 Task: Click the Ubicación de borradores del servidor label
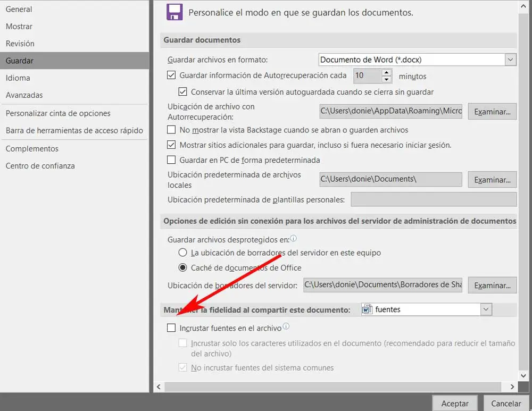pos(232,286)
